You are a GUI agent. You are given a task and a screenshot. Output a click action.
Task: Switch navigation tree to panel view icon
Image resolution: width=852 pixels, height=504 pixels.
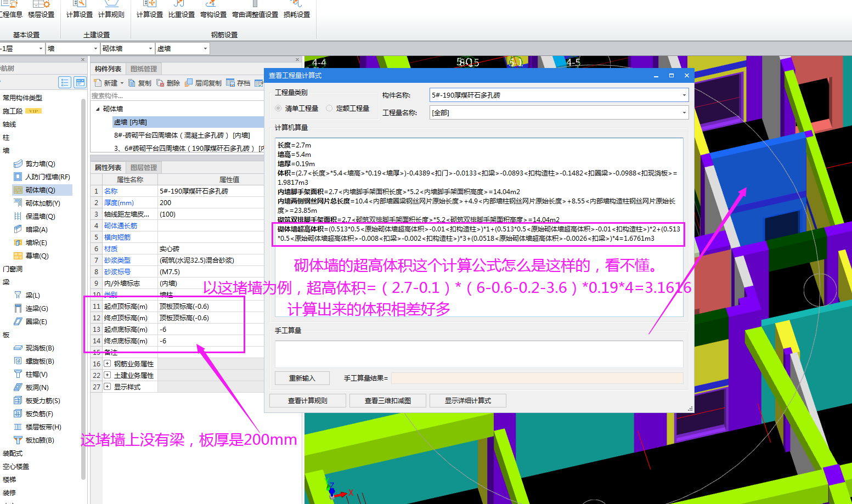coord(80,82)
